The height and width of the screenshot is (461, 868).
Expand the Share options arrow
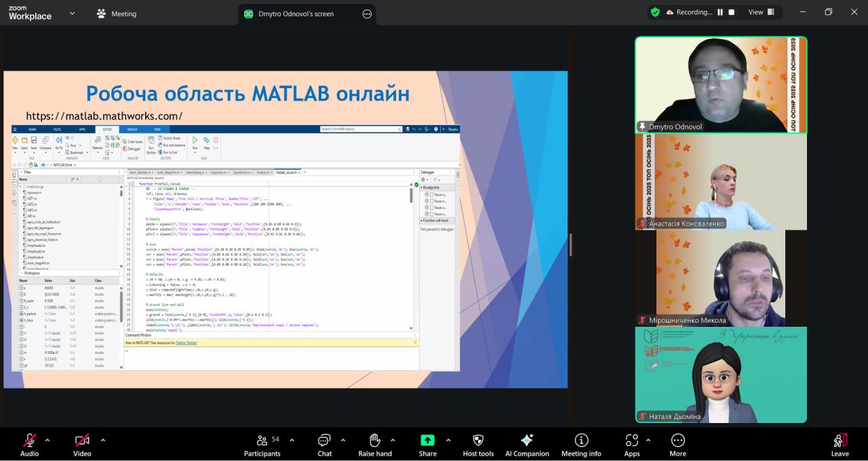point(448,439)
